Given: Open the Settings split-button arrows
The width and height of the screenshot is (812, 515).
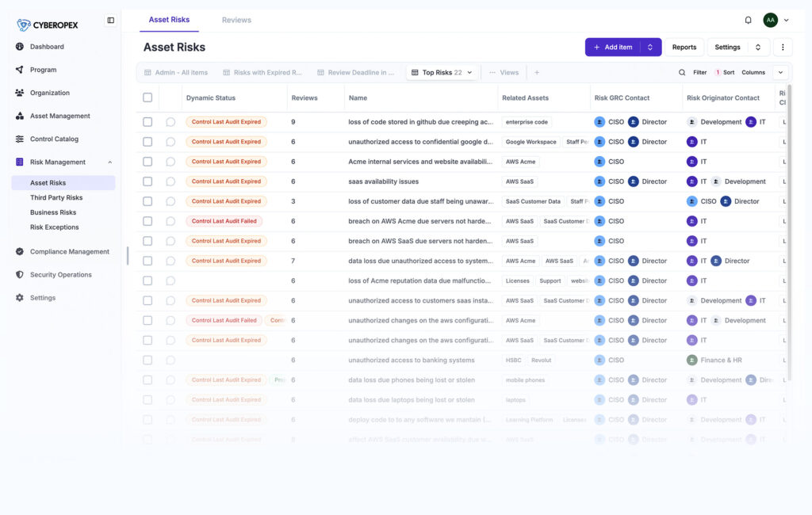Looking at the screenshot, I should coord(758,47).
